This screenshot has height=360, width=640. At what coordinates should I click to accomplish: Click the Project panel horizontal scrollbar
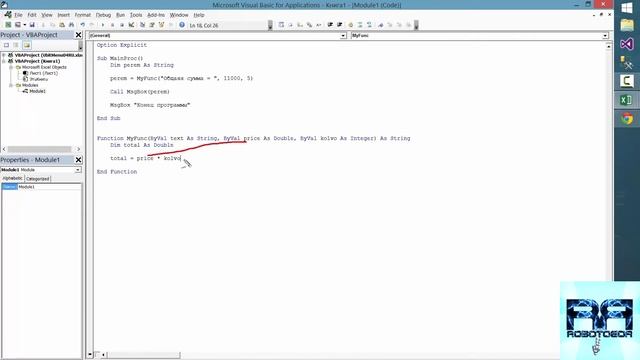pos(41,149)
